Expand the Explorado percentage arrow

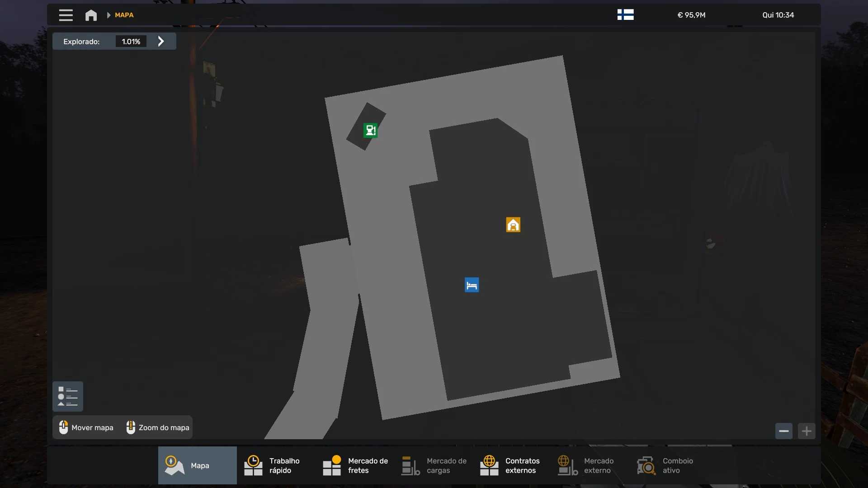pyautogui.click(x=161, y=42)
